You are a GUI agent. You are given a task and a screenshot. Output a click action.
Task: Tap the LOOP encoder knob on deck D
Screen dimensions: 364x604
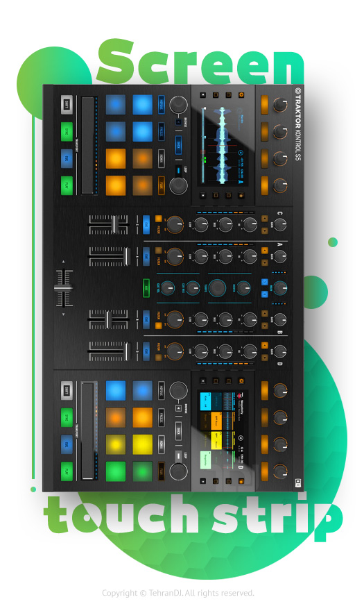pyautogui.click(x=179, y=471)
